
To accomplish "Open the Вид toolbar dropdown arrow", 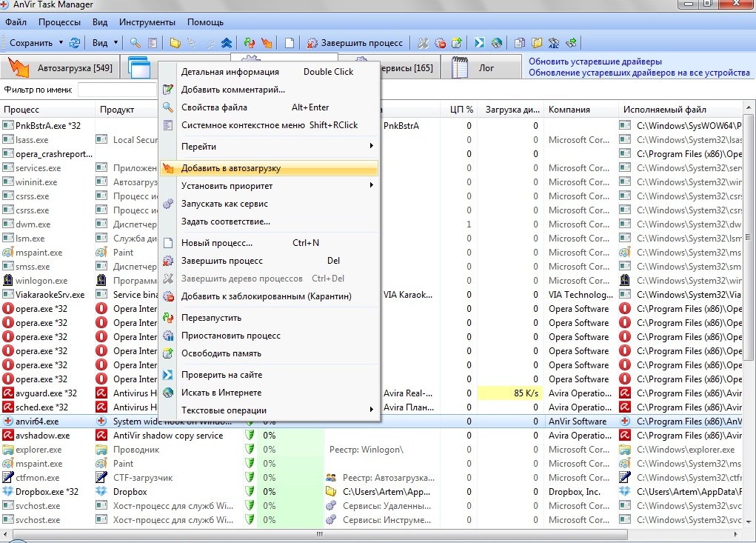I will tap(116, 42).
